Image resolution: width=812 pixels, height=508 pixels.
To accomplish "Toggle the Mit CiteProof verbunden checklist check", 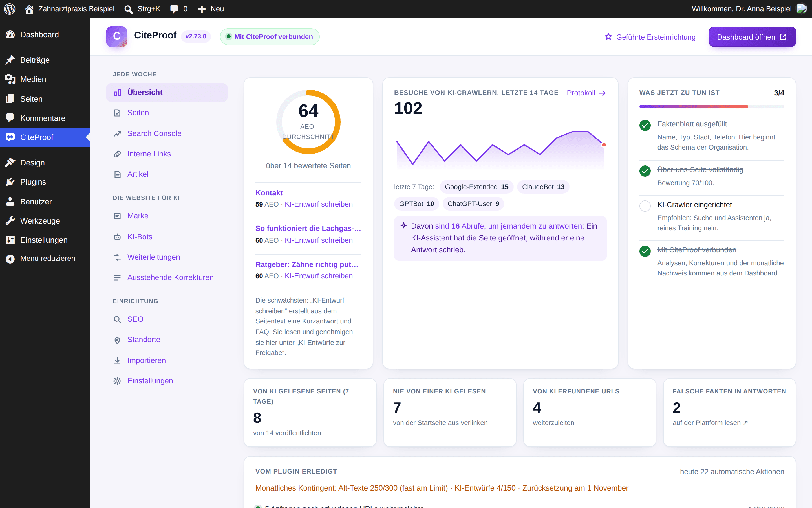I will coord(645,251).
